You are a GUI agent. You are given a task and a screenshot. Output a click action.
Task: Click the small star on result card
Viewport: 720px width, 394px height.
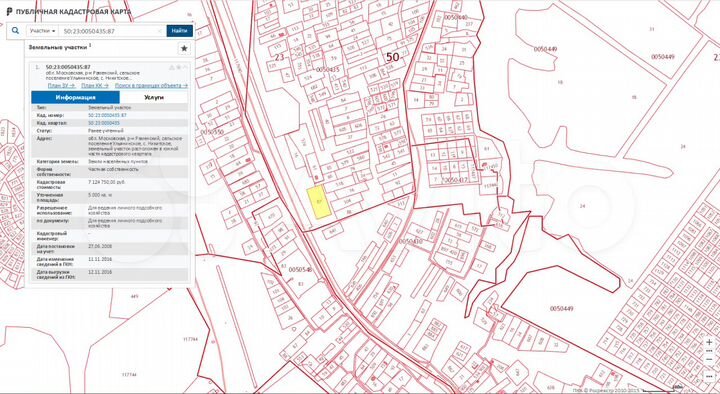179,68
